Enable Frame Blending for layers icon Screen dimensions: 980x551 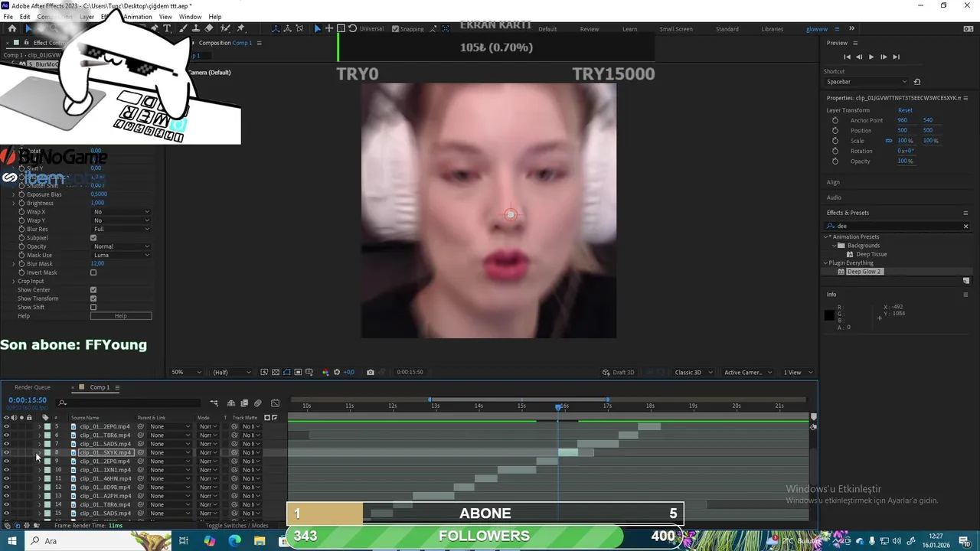(244, 403)
